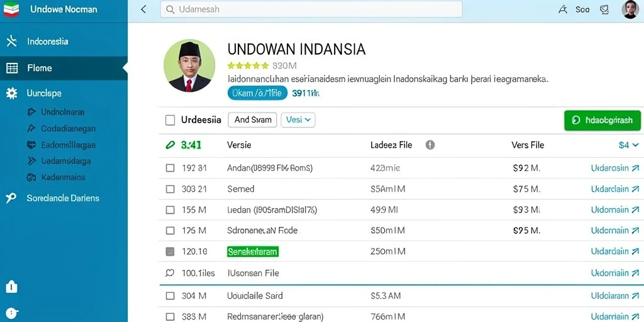Click the Eadomsillagas submenu item
Screen dimensions: 644x322
(x=68, y=145)
